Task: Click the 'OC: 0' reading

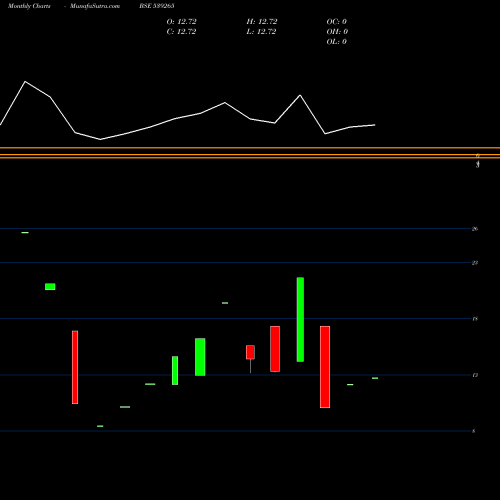Action: (x=336, y=22)
